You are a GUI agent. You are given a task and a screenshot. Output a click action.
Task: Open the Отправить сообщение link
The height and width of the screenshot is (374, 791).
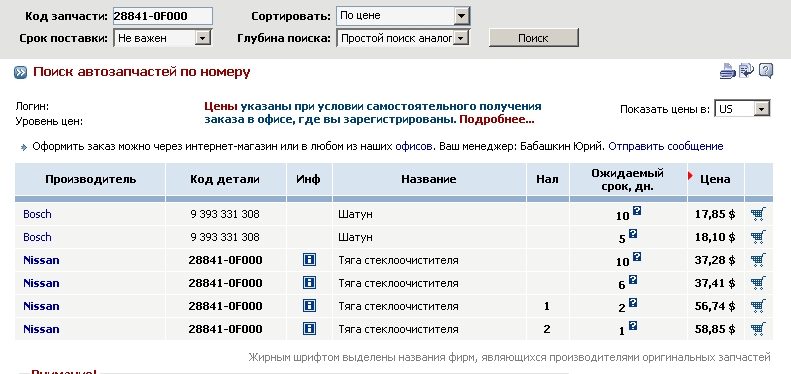click(665, 146)
